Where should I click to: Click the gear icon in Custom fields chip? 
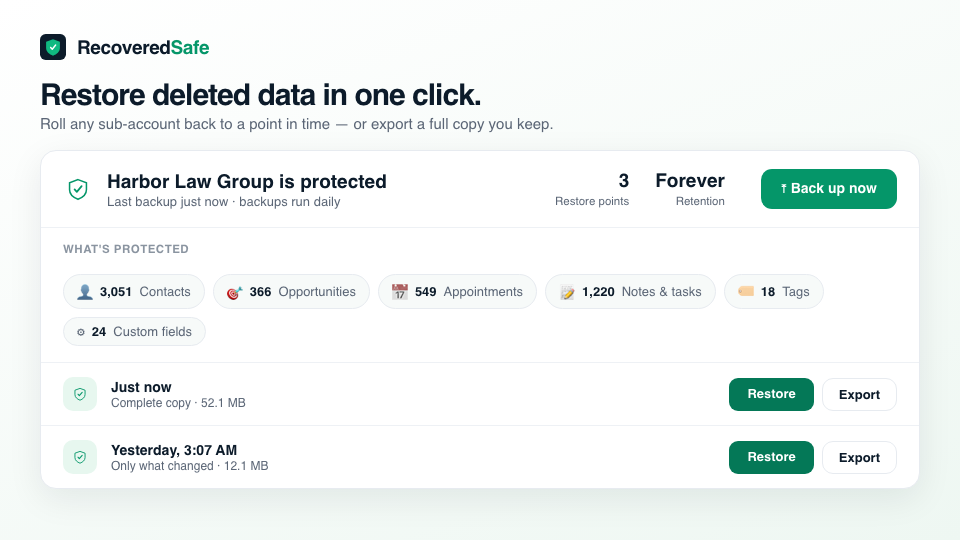tap(81, 332)
